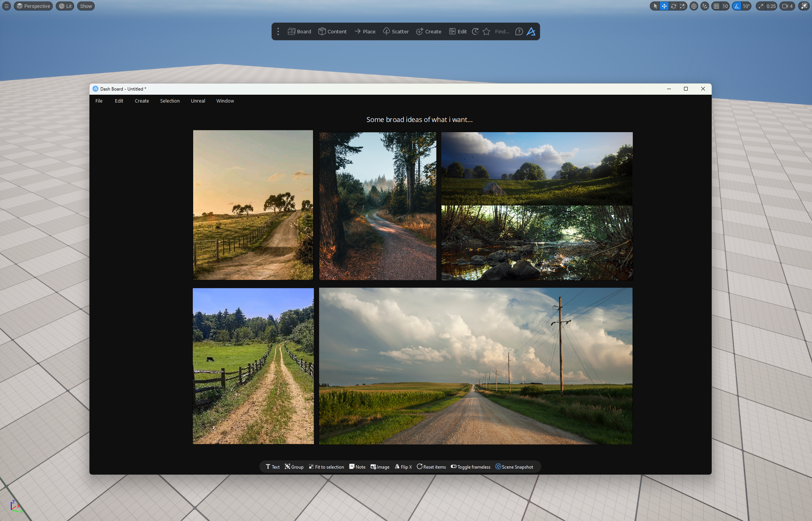Toggle grid snapping on
The height and width of the screenshot is (521, 812).
[716, 6]
